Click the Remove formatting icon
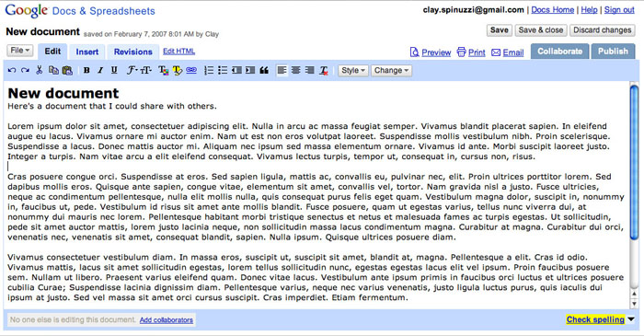This screenshot has width=644, height=336. (x=324, y=70)
